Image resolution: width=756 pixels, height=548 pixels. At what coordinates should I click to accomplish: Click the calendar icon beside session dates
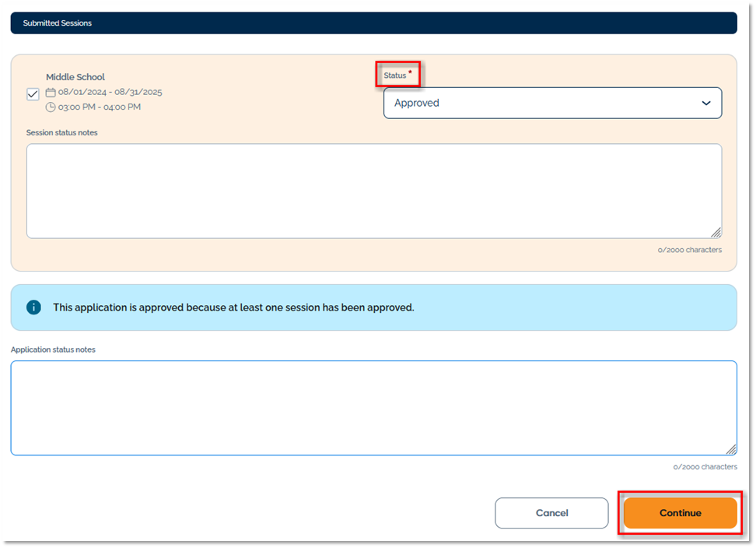[51, 92]
